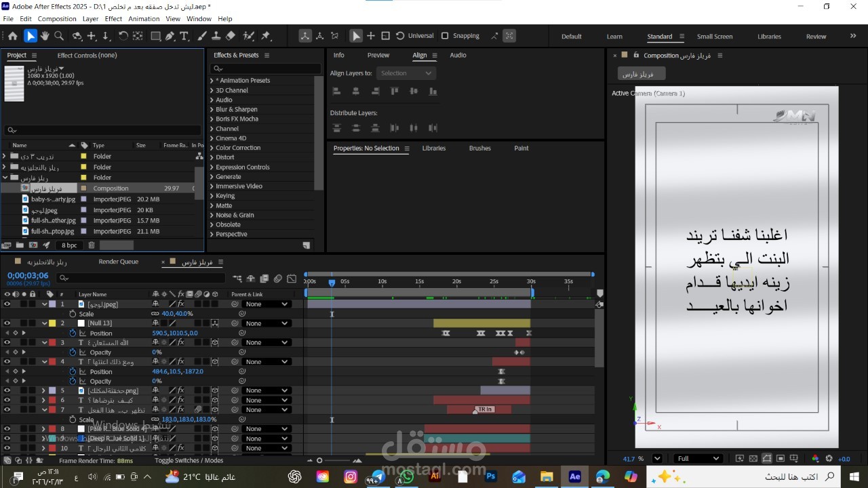Switch to the Audio panel tab

click(x=458, y=55)
